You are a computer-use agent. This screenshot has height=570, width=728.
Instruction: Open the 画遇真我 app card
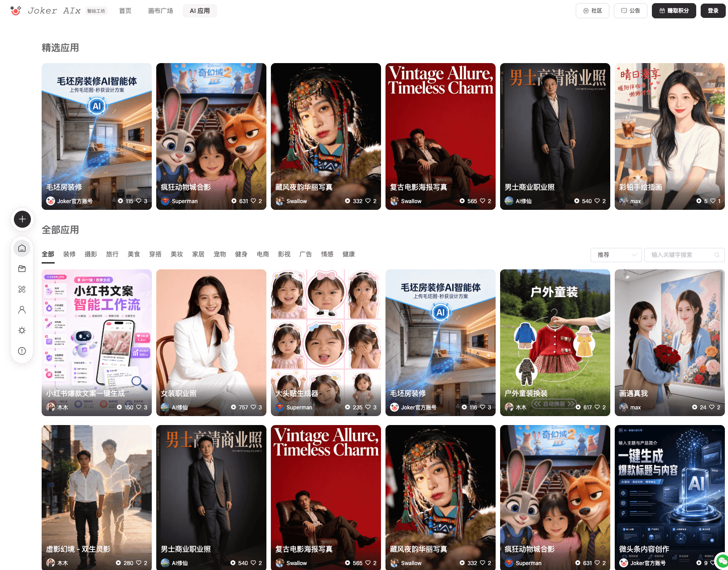670,343
